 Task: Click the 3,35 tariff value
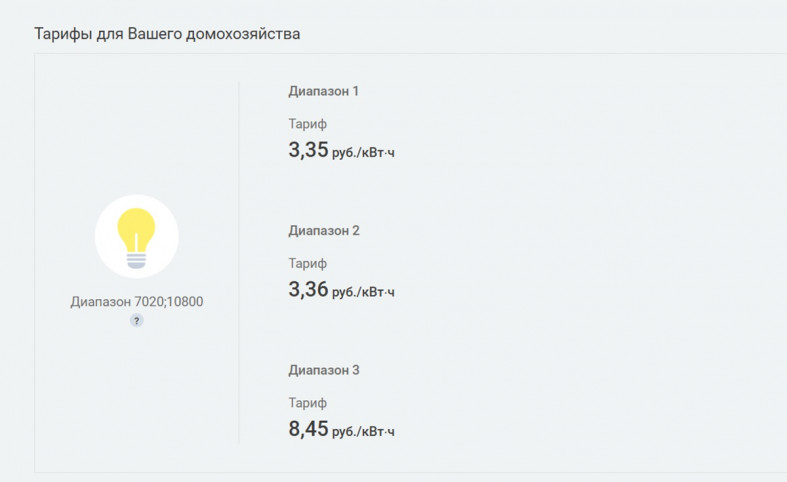point(308,150)
